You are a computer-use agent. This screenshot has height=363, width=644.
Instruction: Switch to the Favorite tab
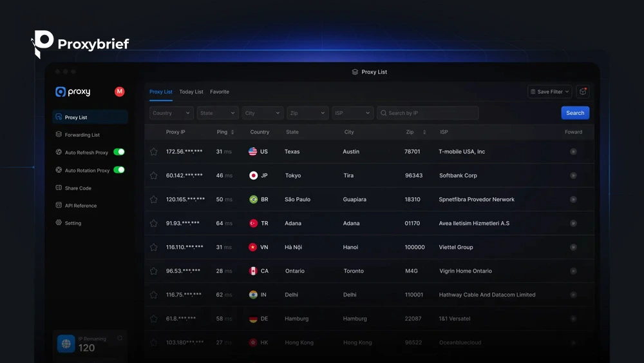point(220,92)
